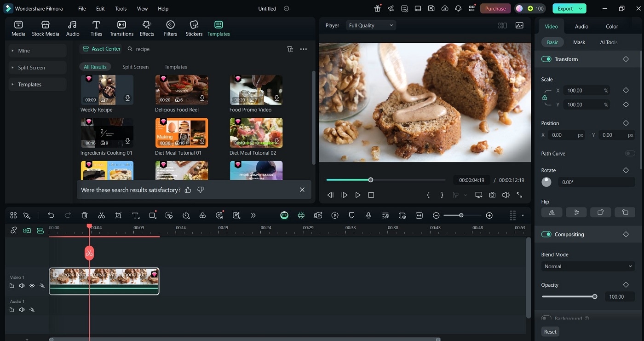
Task: Open the Effects panel
Action: [147, 29]
